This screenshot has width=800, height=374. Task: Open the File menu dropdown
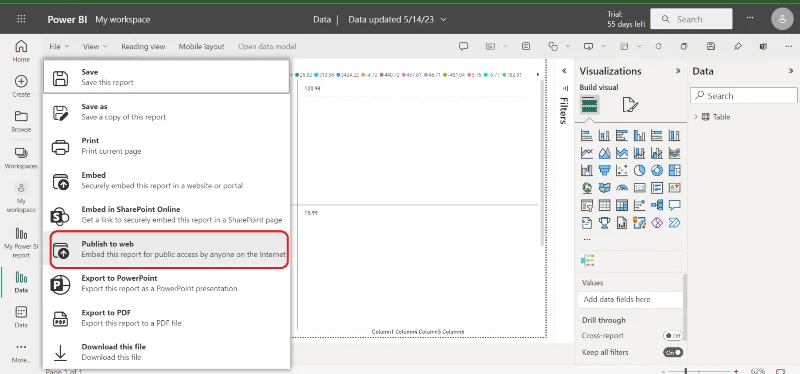click(59, 46)
